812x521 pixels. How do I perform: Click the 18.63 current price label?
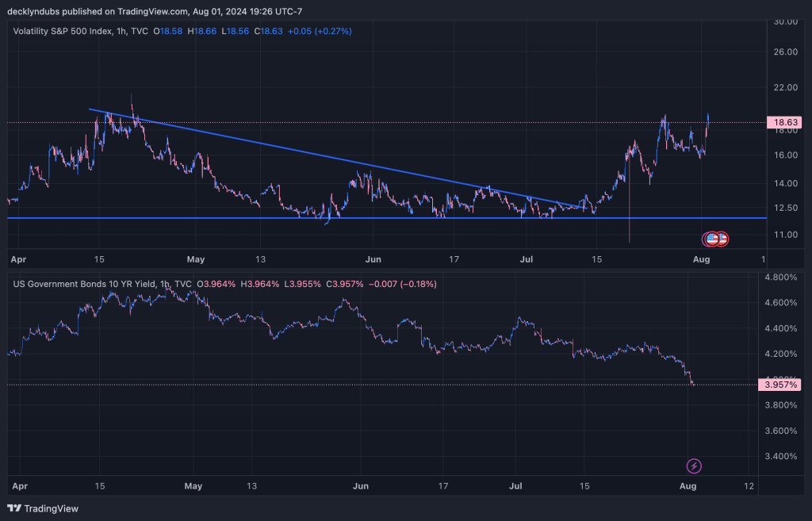click(x=784, y=123)
